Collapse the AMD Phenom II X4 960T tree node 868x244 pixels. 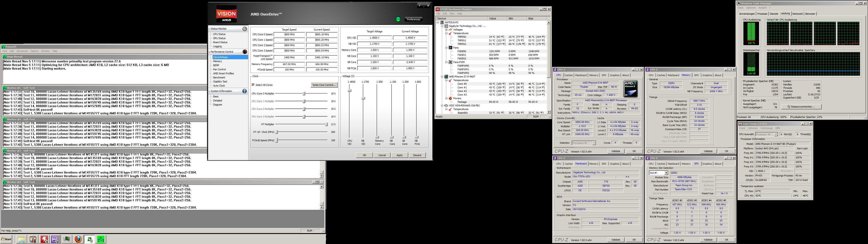442,77
